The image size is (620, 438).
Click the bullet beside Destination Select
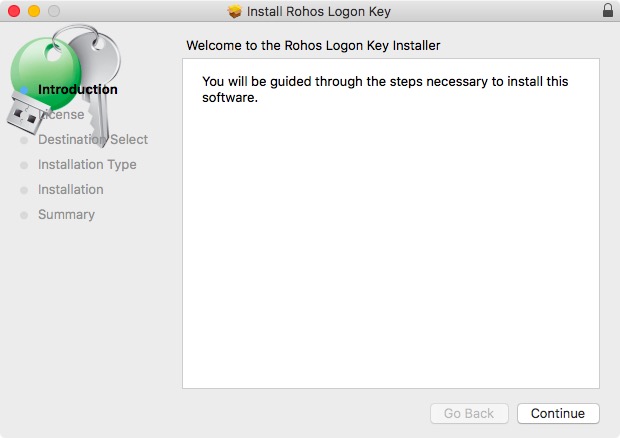(x=25, y=140)
